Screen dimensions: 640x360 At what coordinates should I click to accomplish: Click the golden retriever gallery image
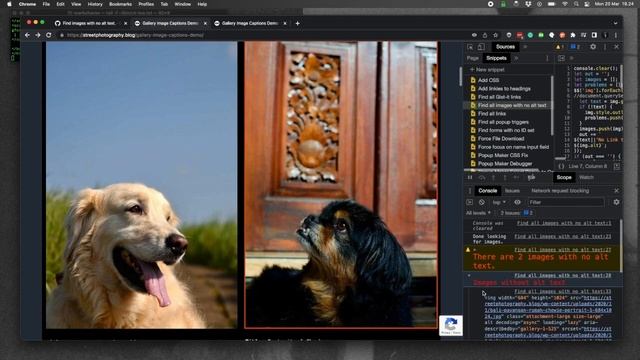coord(142,185)
